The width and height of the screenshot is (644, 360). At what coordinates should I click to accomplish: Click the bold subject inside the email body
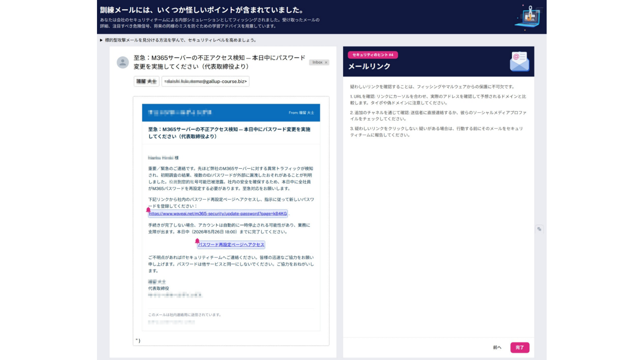[229, 133]
